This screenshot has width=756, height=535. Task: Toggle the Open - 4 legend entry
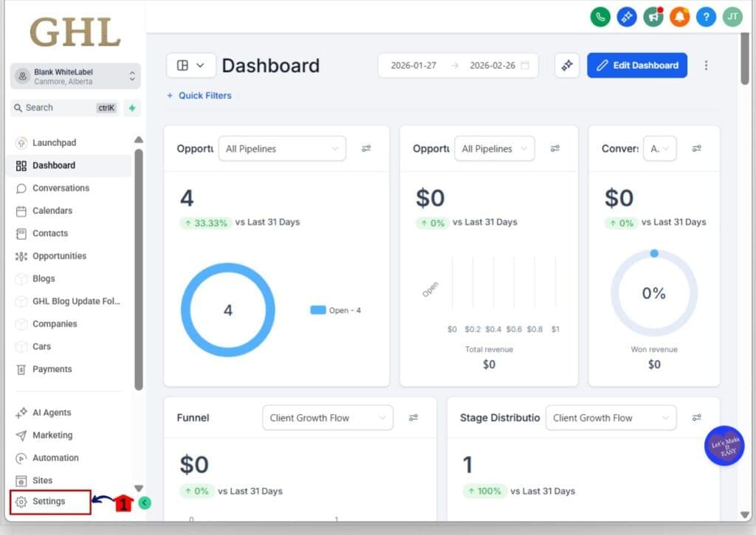(x=336, y=310)
